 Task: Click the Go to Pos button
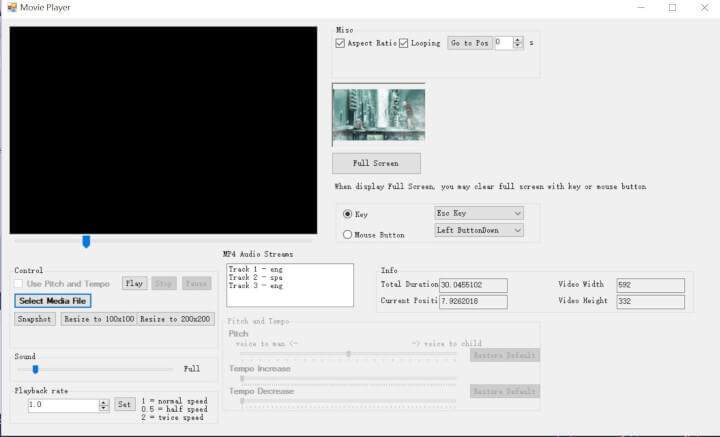469,43
